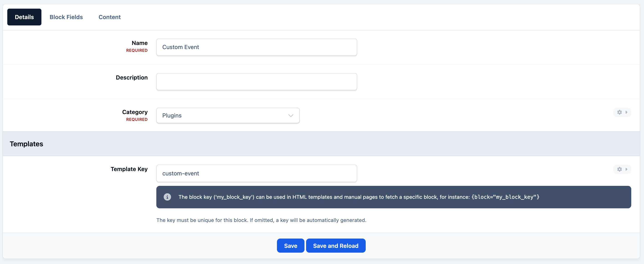
Task: Open the Details tab
Action: [x=24, y=17]
